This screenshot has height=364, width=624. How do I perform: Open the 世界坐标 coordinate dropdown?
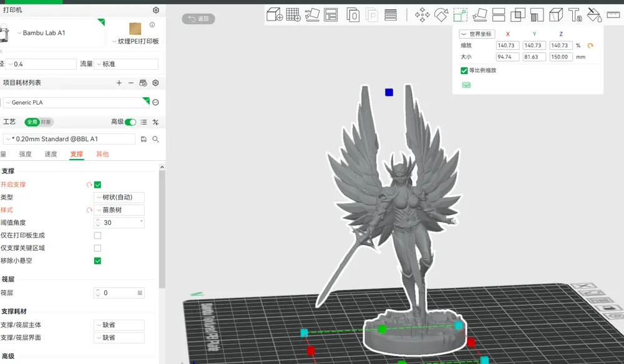477,34
